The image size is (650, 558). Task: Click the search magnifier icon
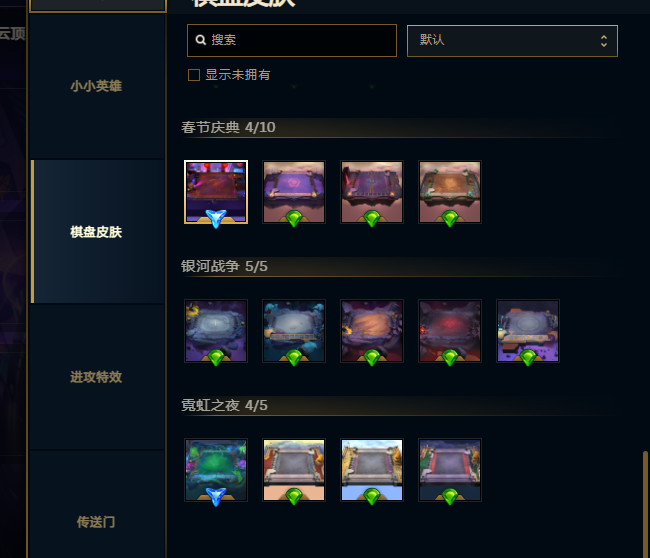(x=201, y=40)
